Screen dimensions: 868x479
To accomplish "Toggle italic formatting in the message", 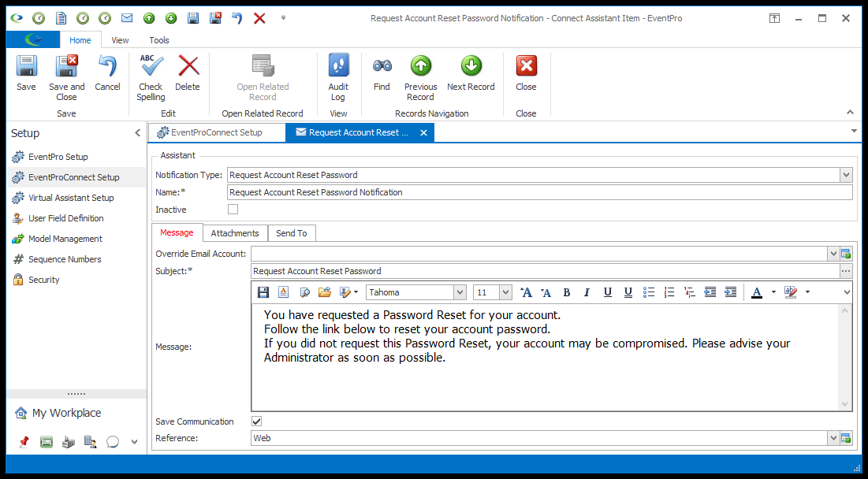I will (x=587, y=292).
